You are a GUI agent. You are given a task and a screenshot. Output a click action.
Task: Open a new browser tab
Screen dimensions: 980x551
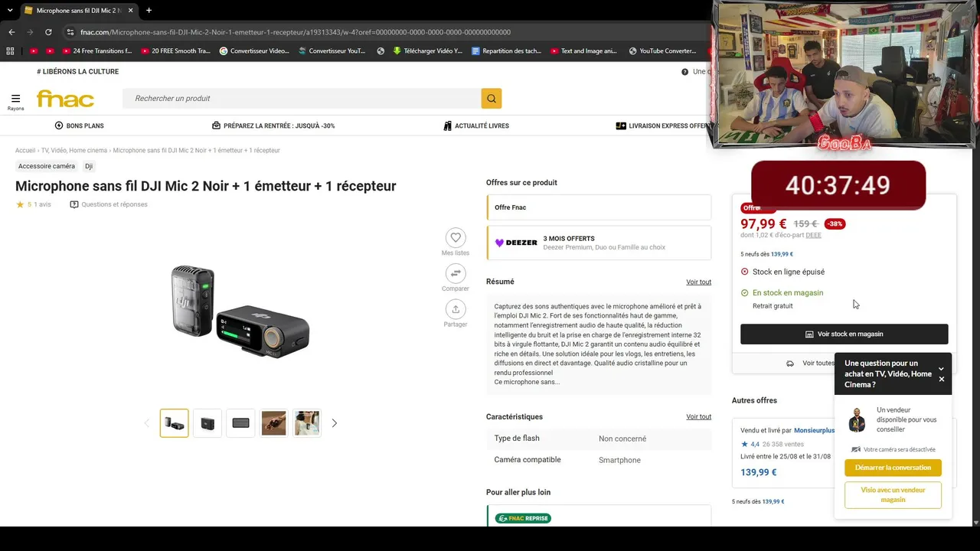[149, 11]
